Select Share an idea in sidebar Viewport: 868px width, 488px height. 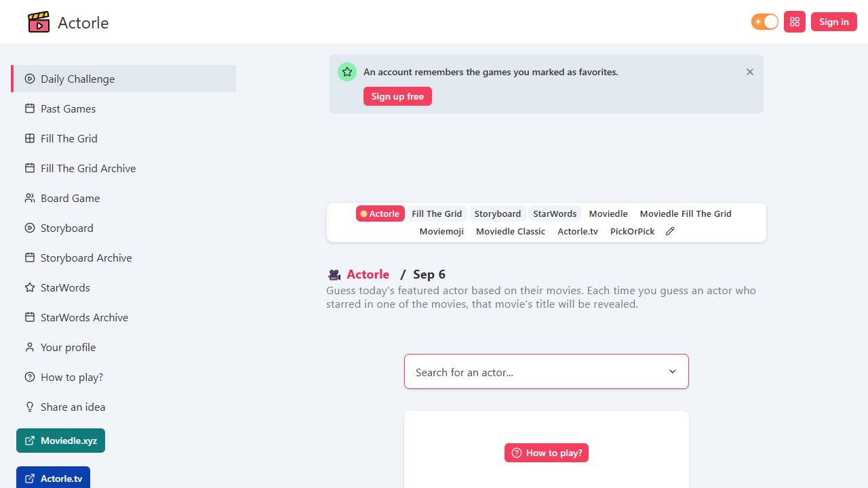(x=123, y=407)
